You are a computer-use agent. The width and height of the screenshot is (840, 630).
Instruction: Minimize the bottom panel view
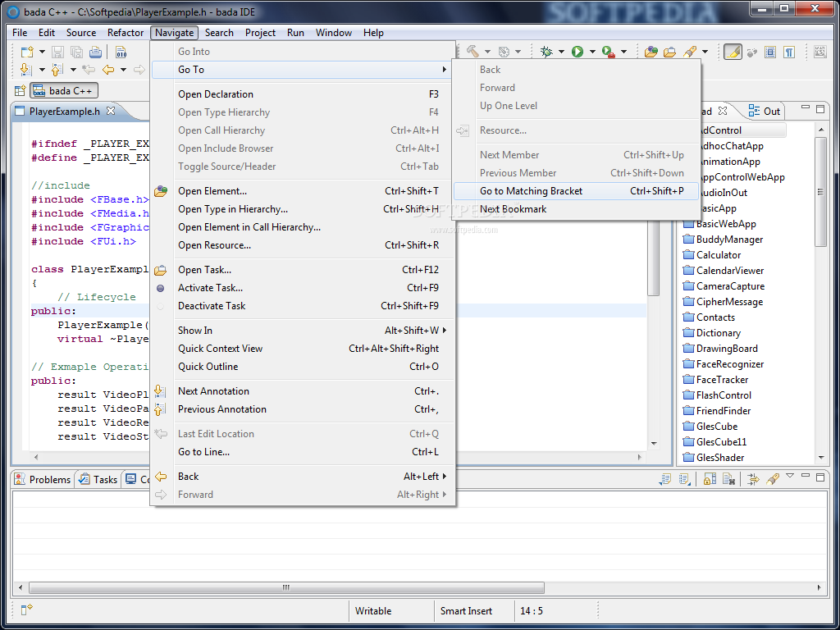coord(806,475)
